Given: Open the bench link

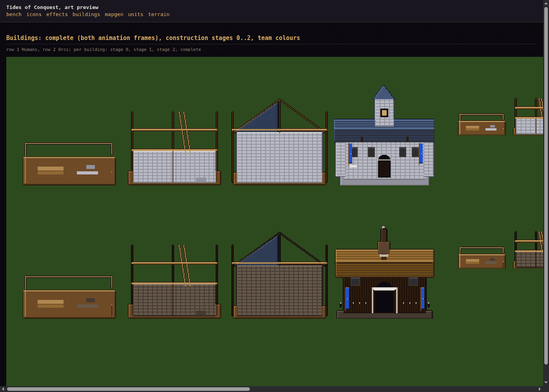Looking at the screenshot, I should tap(14, 15).
